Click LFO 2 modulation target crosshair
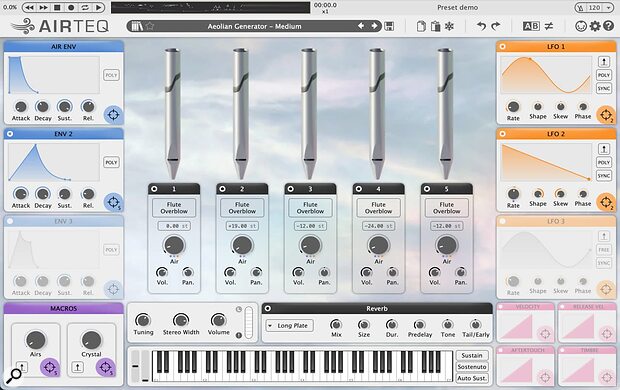 606,203
